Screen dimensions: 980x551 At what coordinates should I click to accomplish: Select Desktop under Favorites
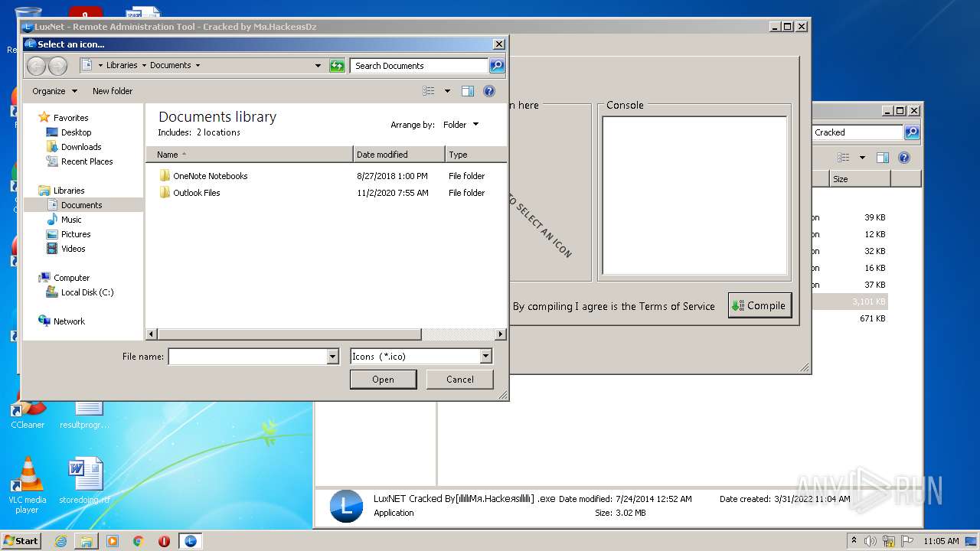pos(76,132)
